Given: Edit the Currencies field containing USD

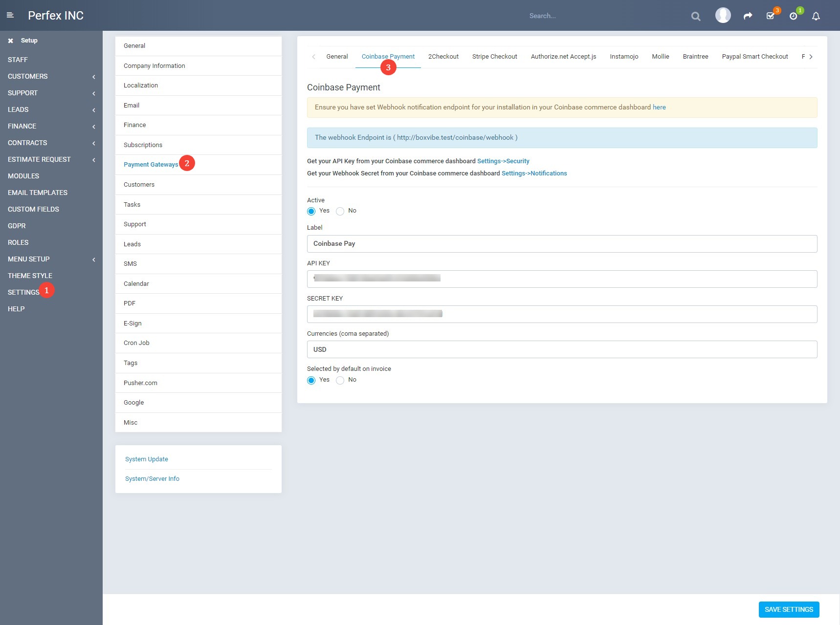Looking at the screenshot, I should coord(561,349).
